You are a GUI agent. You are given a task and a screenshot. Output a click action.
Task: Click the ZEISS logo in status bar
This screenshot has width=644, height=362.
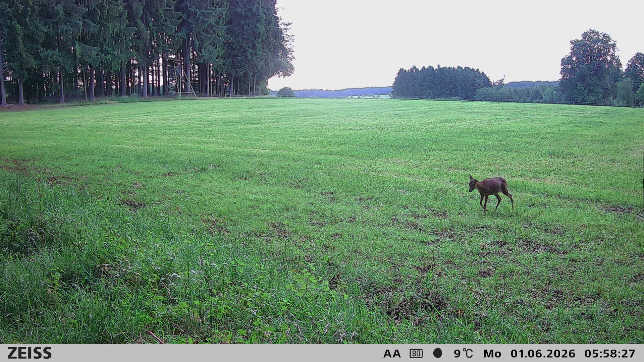[x=30, y=353]
